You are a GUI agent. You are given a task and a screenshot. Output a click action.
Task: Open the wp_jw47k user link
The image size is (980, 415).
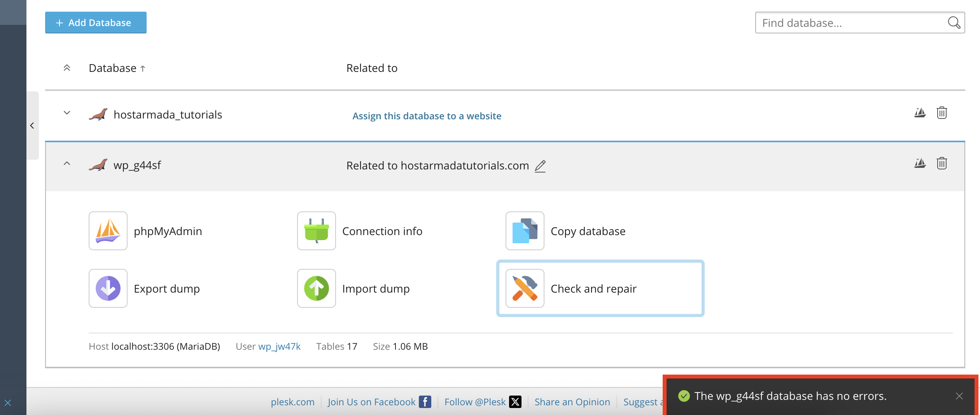[x=279, y=346]
